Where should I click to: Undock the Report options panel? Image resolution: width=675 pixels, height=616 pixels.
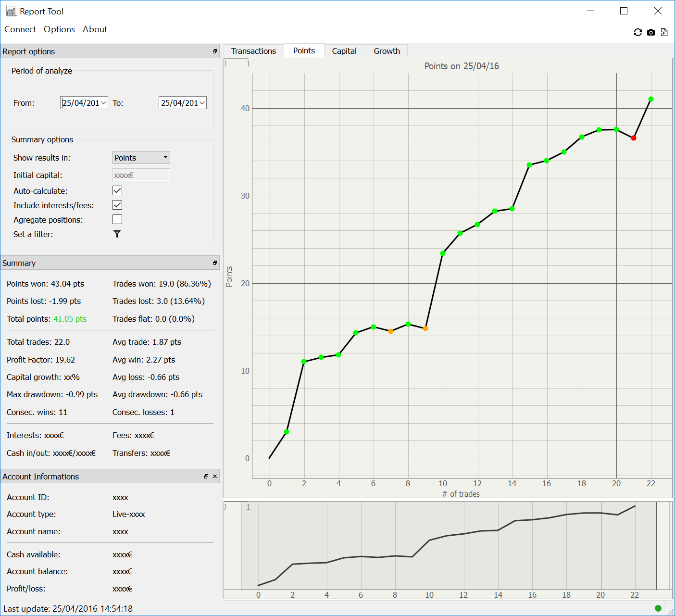(214, 51)
